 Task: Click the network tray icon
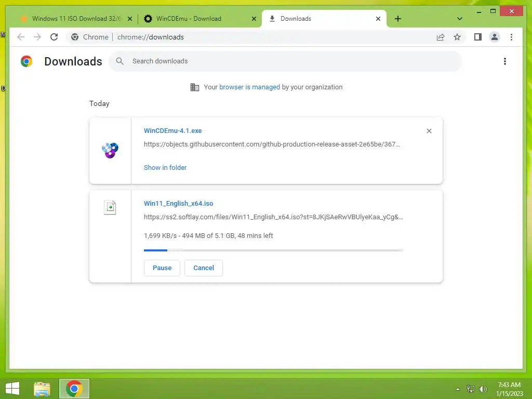pyautogui.click(x=470, y=389)
